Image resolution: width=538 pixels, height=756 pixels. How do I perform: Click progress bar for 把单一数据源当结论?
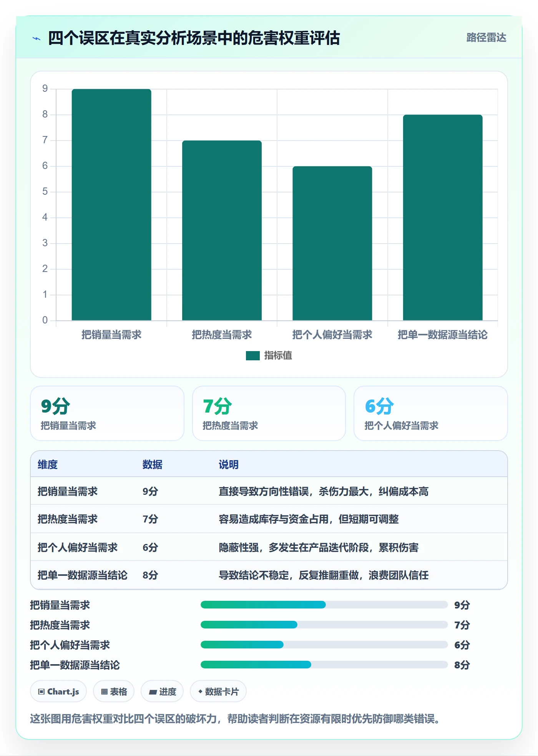tap(324, 665)
